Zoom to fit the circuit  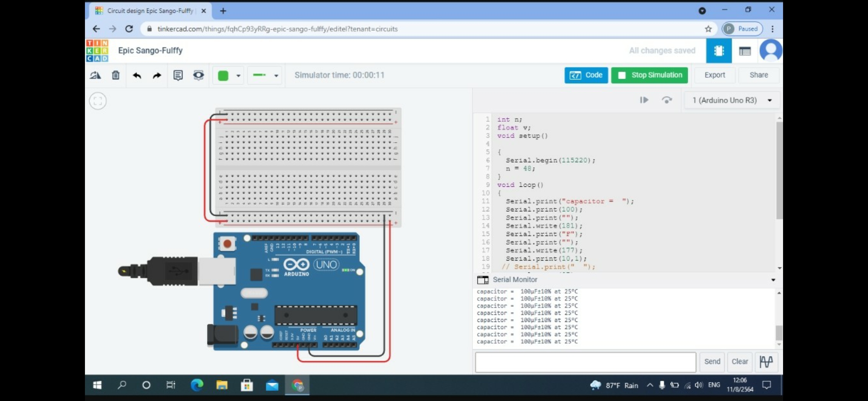pyautogui.click(x=98, y=101)
